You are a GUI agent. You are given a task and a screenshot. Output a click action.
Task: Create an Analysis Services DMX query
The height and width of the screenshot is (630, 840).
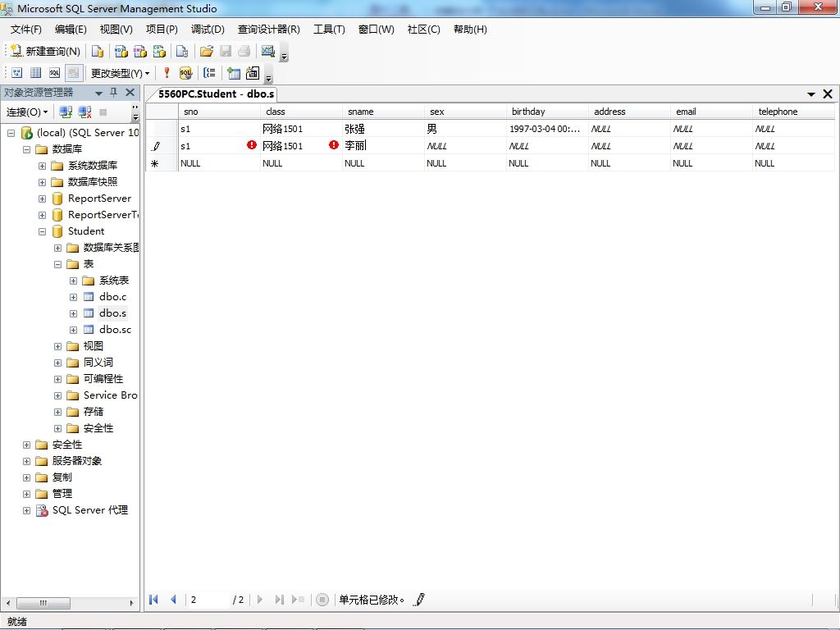(x=140, y=51)
